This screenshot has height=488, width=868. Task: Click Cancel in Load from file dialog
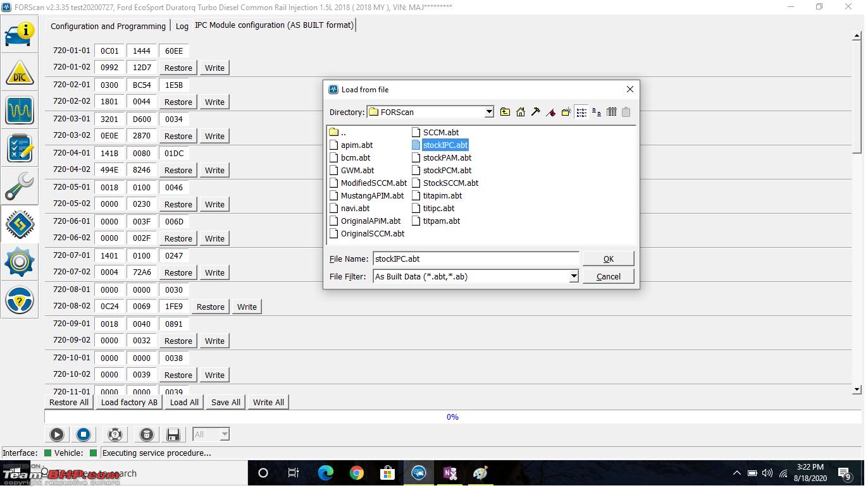[608, 276]
